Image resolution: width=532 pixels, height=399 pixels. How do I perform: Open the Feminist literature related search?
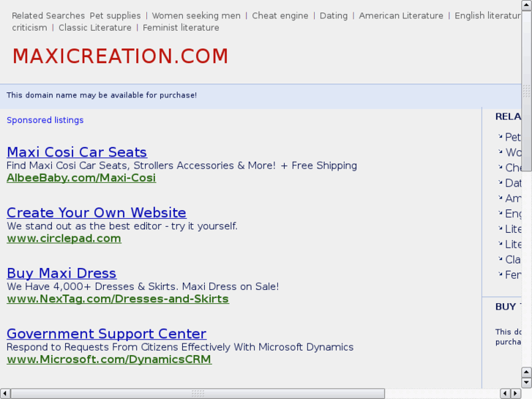click(181, 28)
